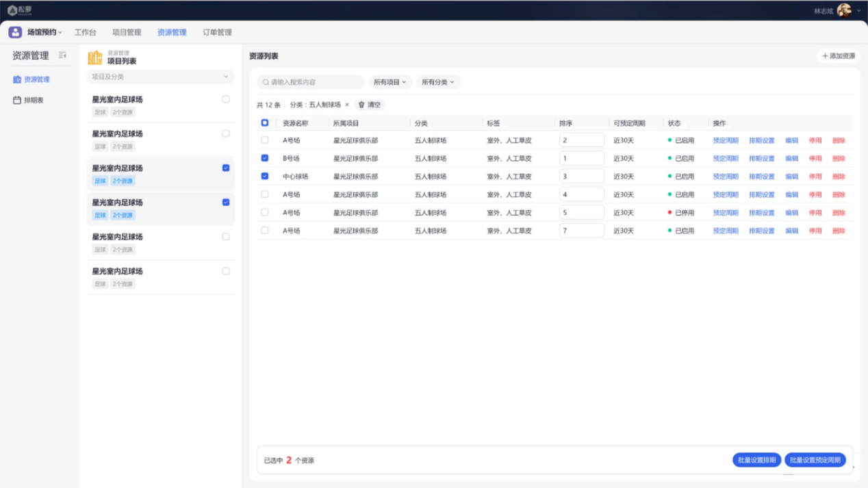Click the purple 场馆预约 app icon
868x488 pixels.
[x=15, y=32]
